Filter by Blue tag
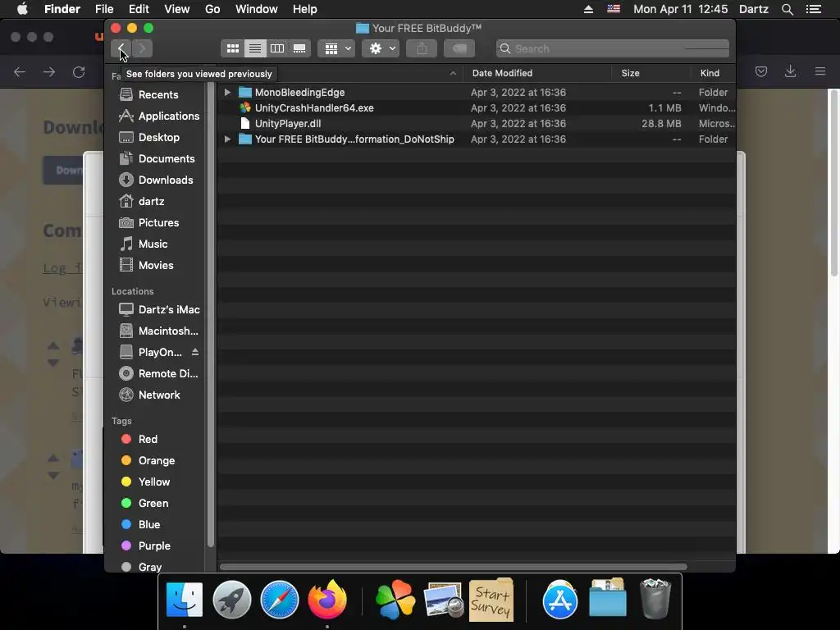Viewport: 840px width, 630px height. (x=149, y=525)
